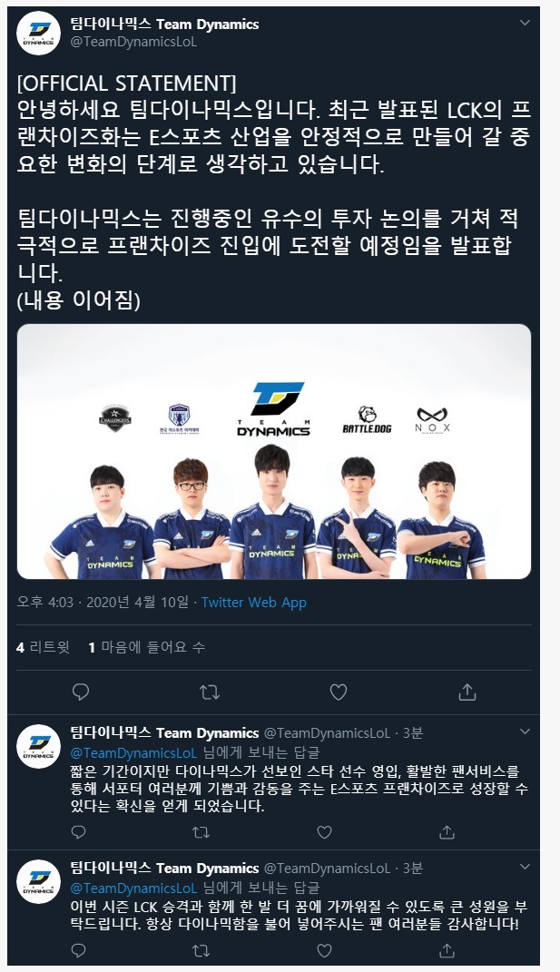Like the last tweet about LCK 승격

[x=324, y=950]
